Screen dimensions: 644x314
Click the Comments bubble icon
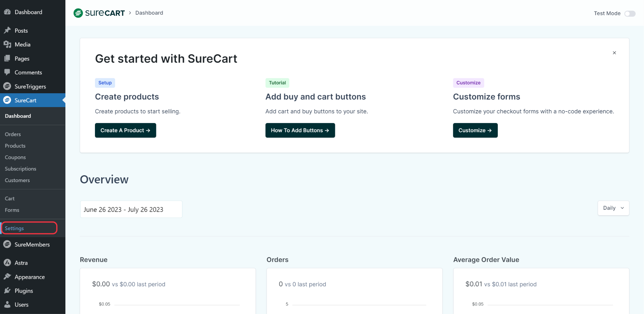pos(7,72)
